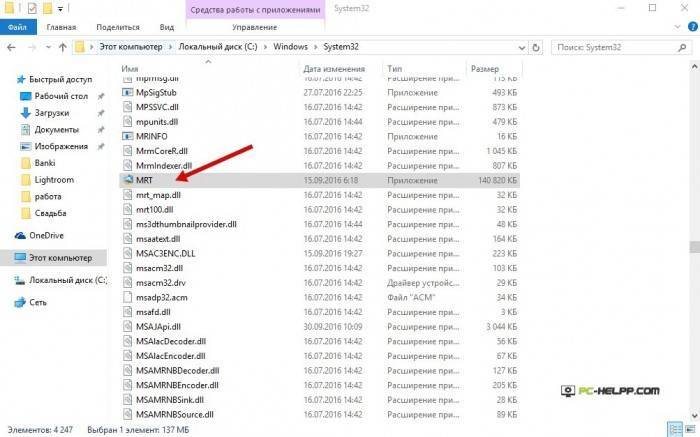
Task: Select the mrt_map.dll file name
Action: tap(158, 195)
